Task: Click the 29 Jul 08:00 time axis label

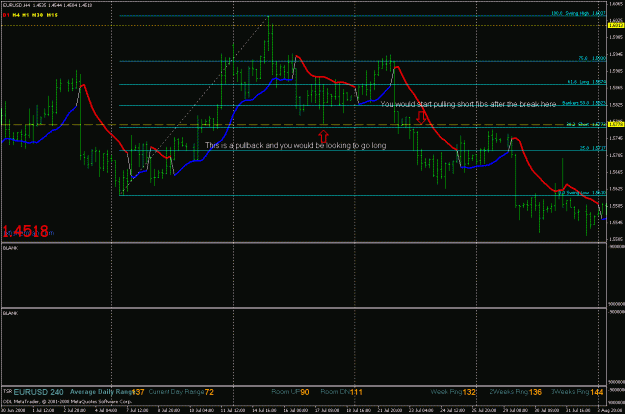Action: (x=515, y=410)
